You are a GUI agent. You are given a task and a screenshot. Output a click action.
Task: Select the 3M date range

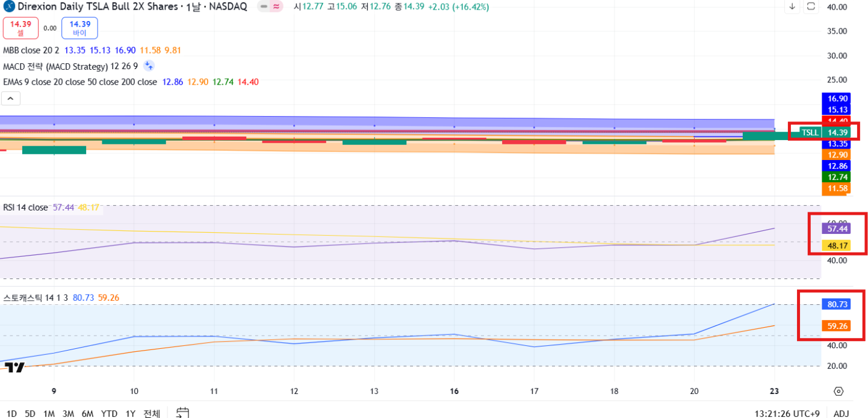click(x=68, y=414)
